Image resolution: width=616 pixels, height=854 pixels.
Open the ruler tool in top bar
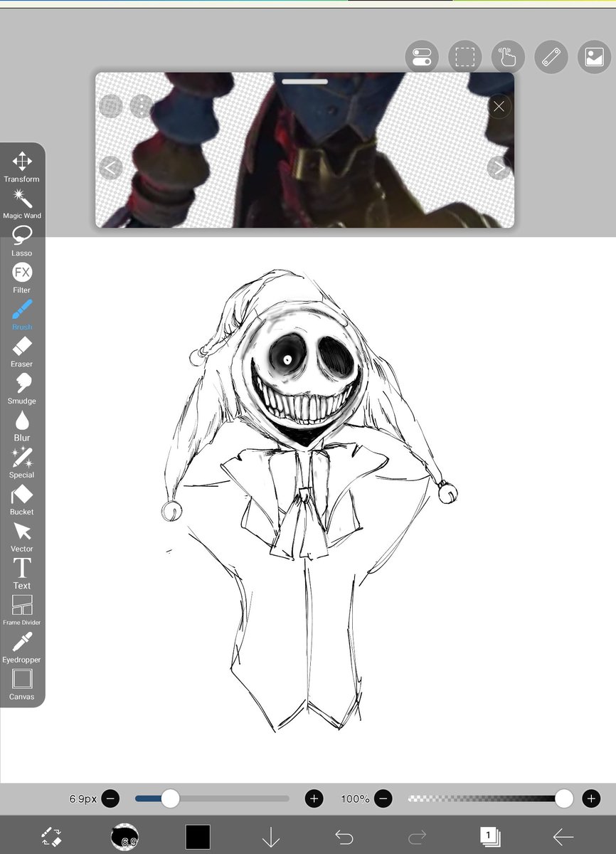(551, 57)
